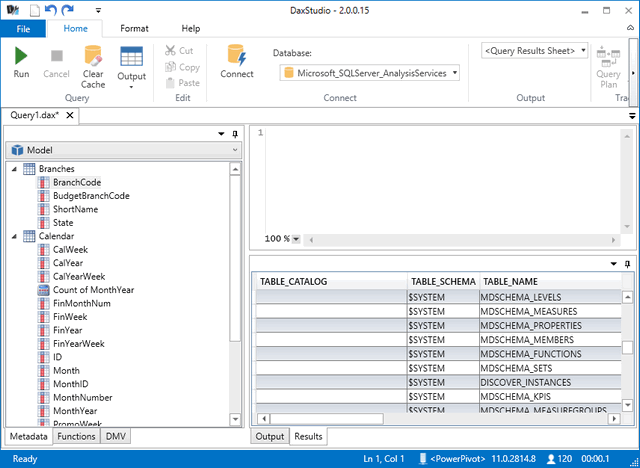Click the State column icon
Viewport: 640px width, 468px height.
coord(44,223)
